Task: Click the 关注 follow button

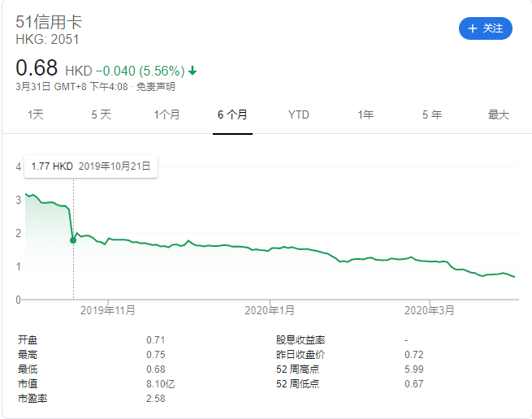Action: [486, 28]
